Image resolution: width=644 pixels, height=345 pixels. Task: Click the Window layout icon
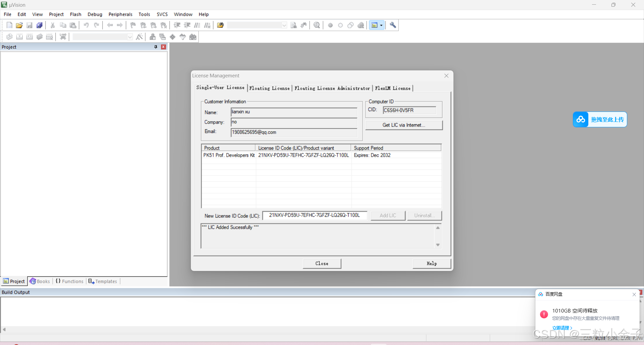click(x=375, y=25)
